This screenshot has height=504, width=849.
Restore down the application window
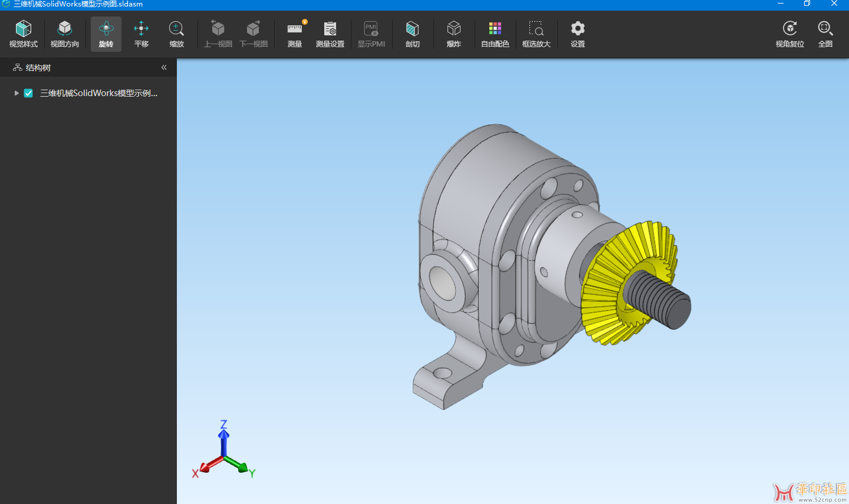pyautogui.click(x=807, y=4)
